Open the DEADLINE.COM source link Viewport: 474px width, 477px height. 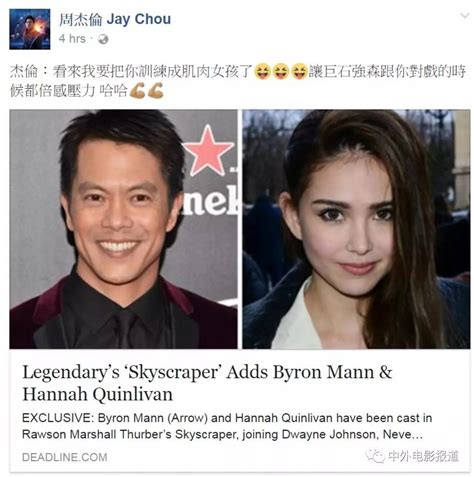(65, 457)
